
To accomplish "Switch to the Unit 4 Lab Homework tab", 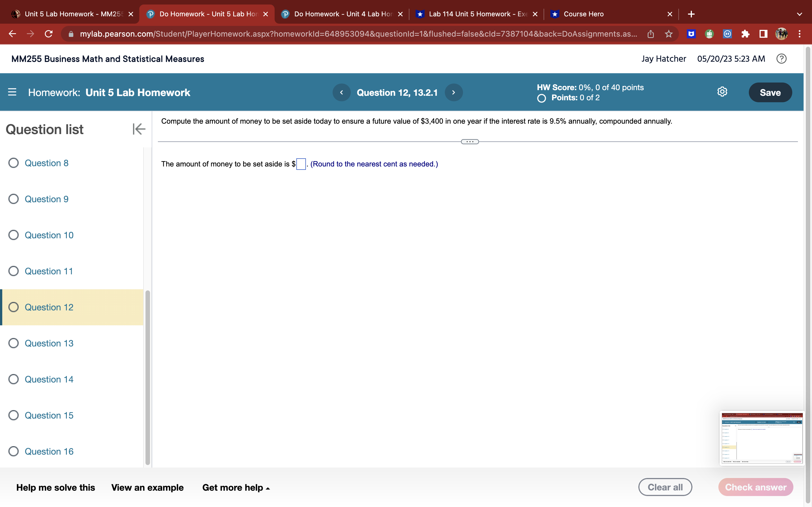I will (339, 14).
